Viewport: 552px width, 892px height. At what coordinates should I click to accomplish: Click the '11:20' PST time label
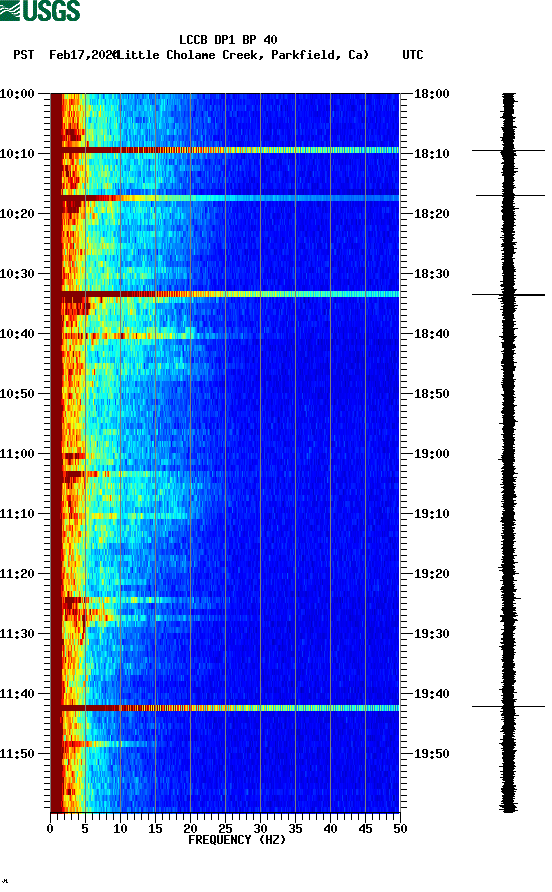(18, 573)
